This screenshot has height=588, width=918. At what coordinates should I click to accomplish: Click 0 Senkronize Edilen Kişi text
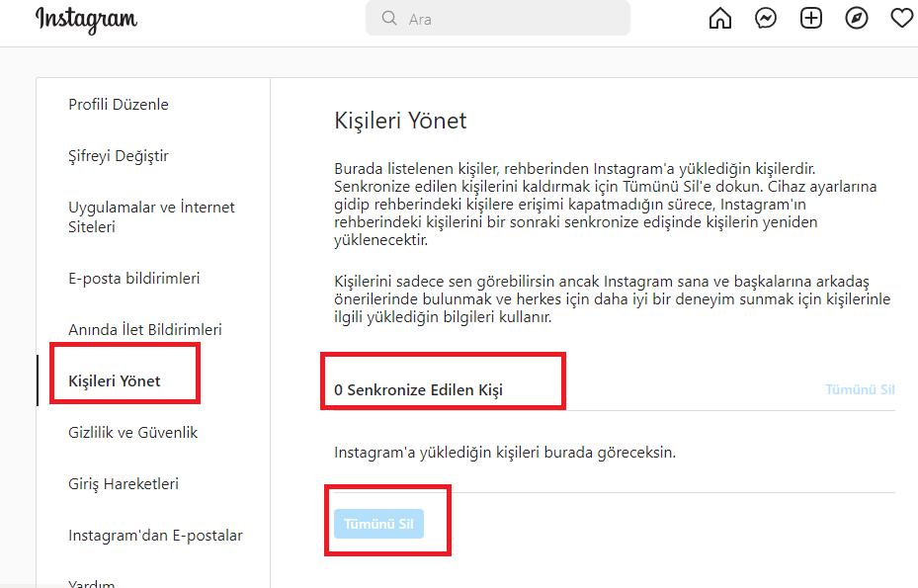(418, 390)
